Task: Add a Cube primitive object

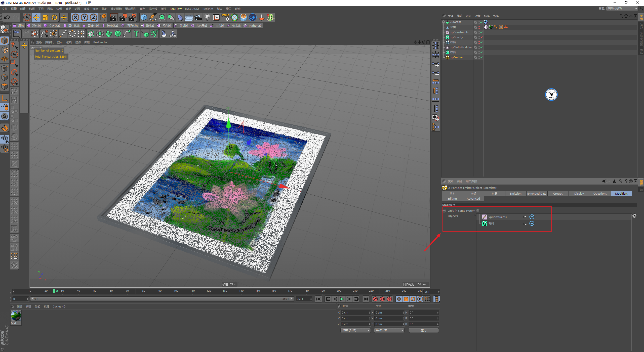Action: pyautogui.click(x=144, y=17)
